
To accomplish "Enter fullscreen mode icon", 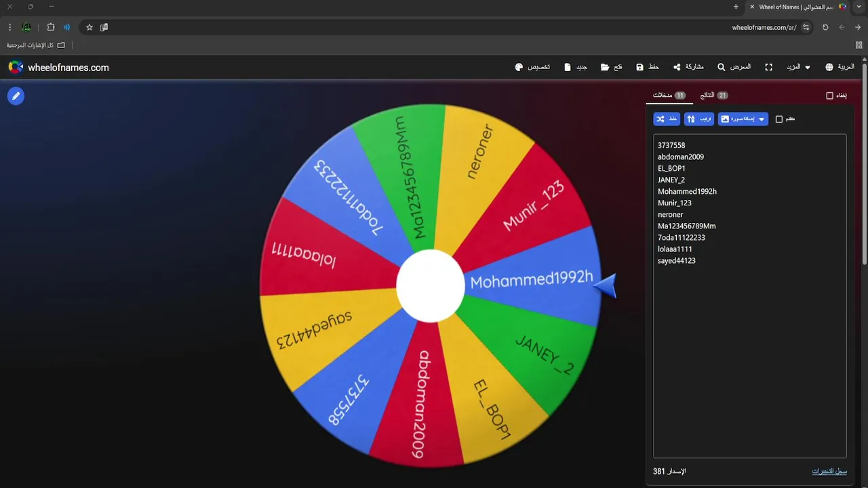I will coord(769,67).
